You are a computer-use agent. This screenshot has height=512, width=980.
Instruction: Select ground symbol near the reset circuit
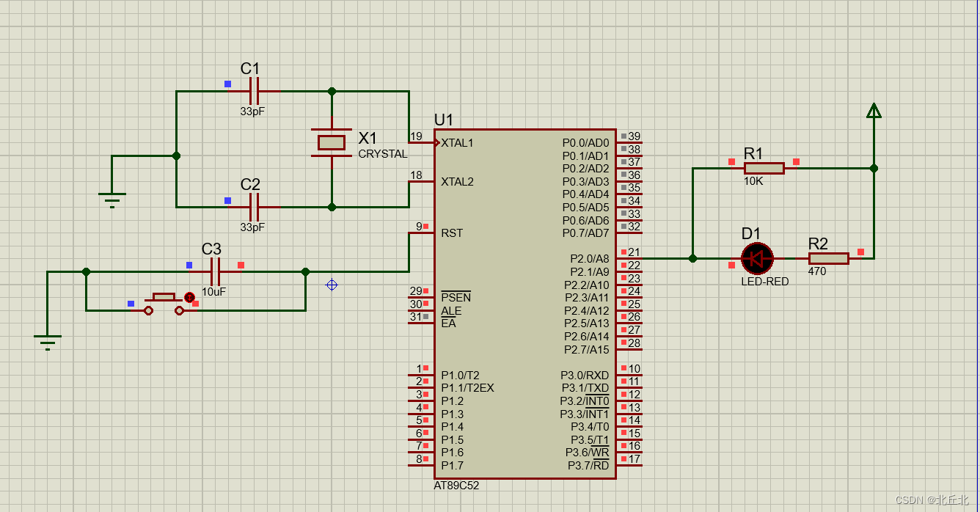(x=48, y=341)
